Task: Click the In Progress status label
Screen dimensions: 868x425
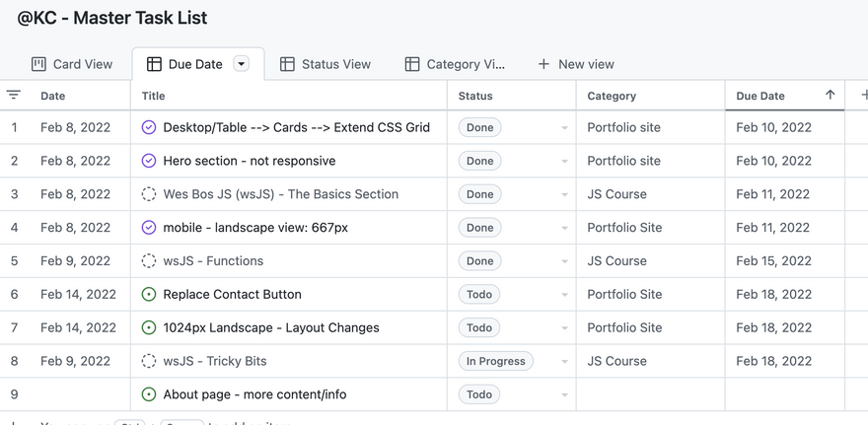Action: (495, 362)
